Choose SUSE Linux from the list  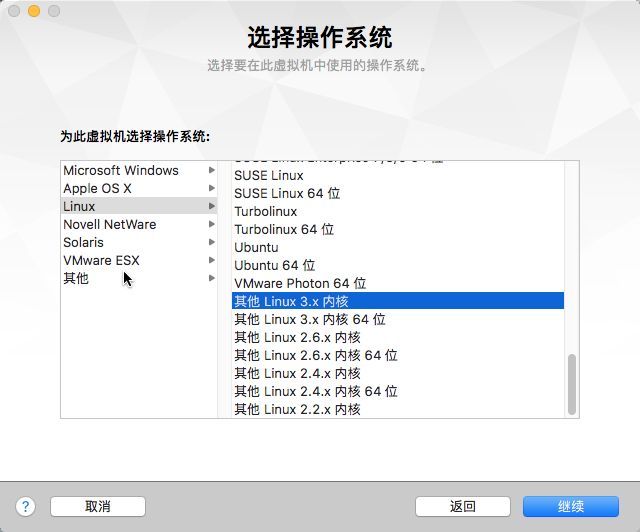point(398,176)
